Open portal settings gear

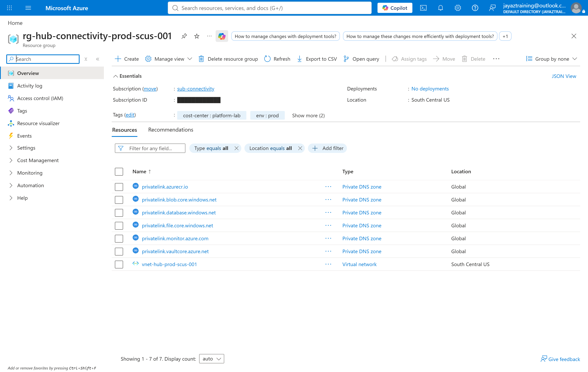[458, 8]
